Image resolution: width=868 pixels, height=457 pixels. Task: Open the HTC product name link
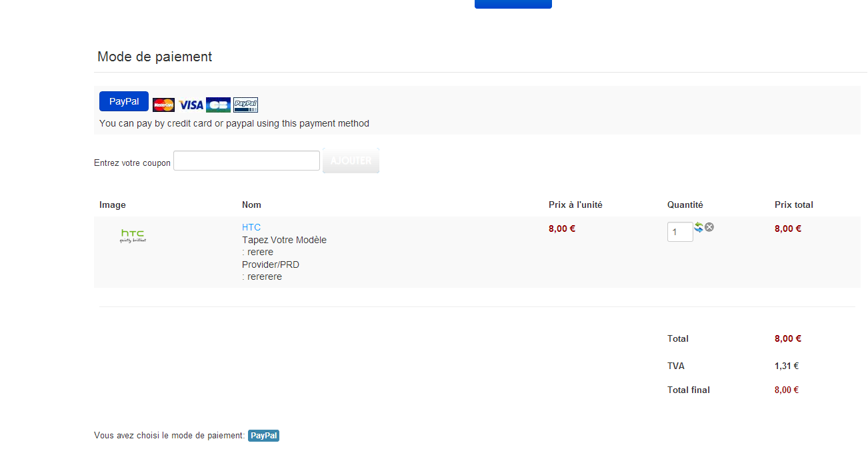pyautogui.click(x=251, y=227)
